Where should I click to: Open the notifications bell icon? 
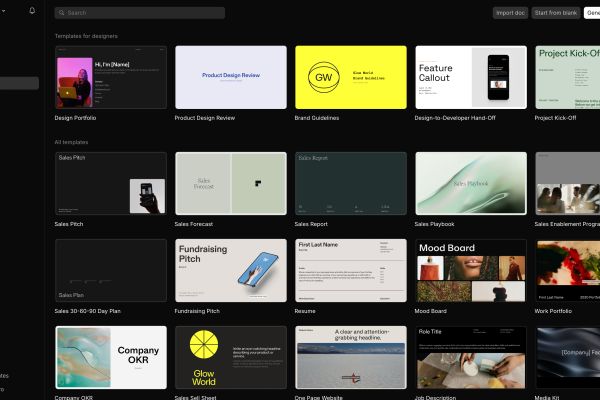coord(32,11)
